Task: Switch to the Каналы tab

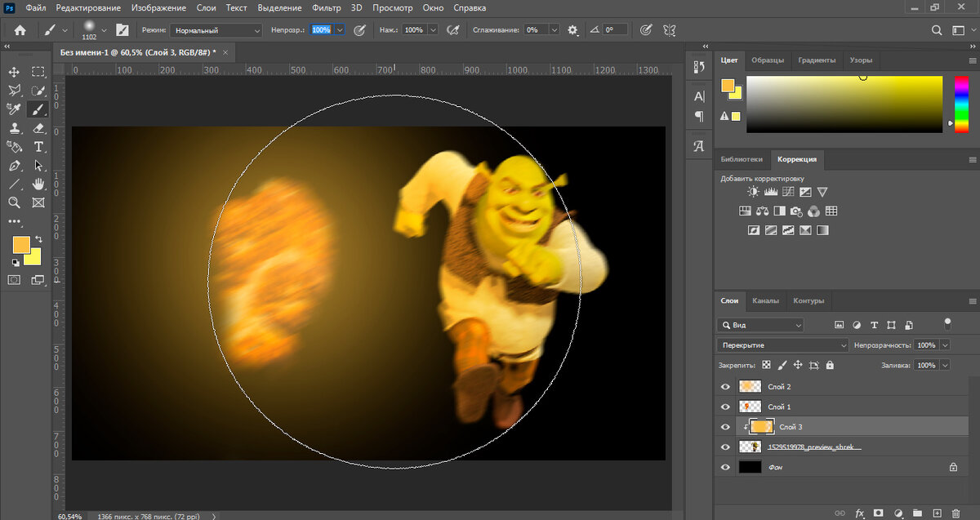Action: 765,300
